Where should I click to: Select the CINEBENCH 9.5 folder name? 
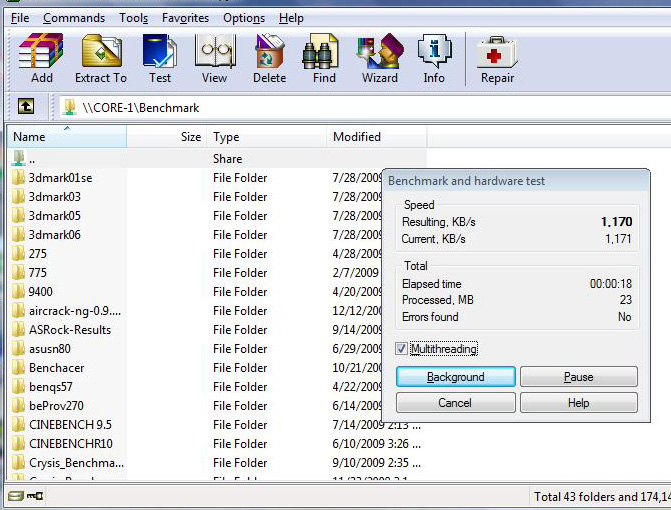pos(70,424)
